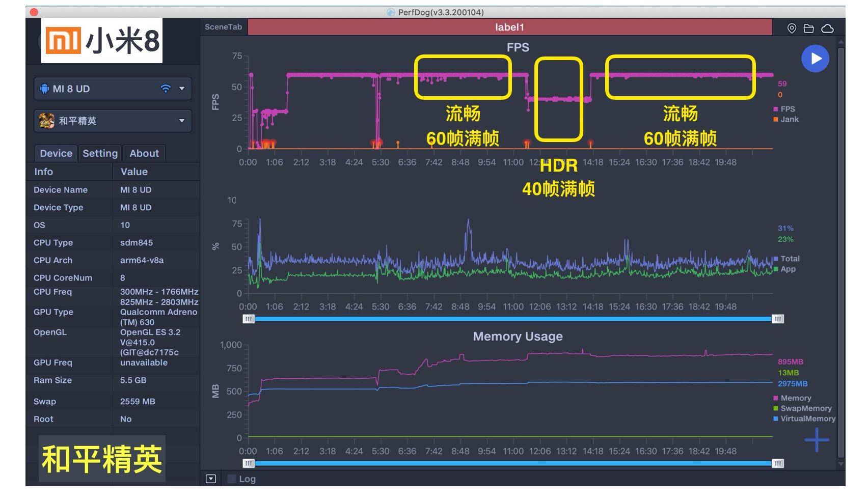Image resolution: width=868 pixels, height=503 pixels.
Task: Switch to the Setting tab
Action: click(100, 153)
